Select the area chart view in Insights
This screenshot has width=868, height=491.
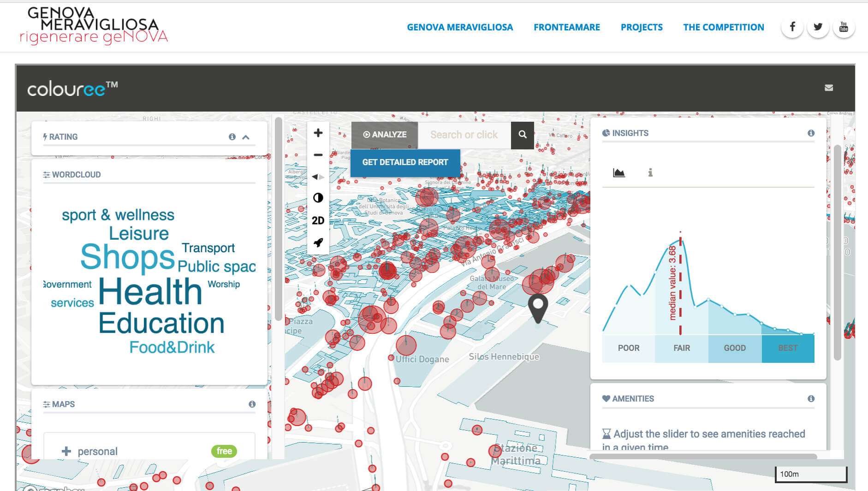(619, 172)
